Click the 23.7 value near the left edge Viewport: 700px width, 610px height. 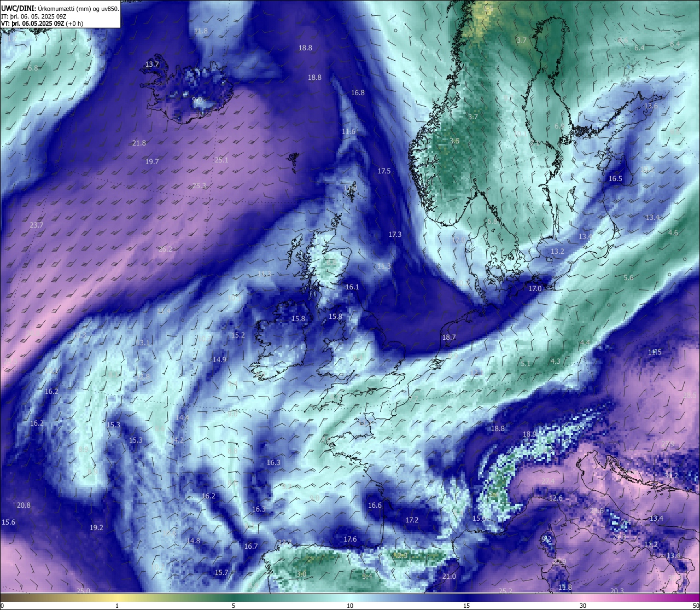(x=37, y=225)
